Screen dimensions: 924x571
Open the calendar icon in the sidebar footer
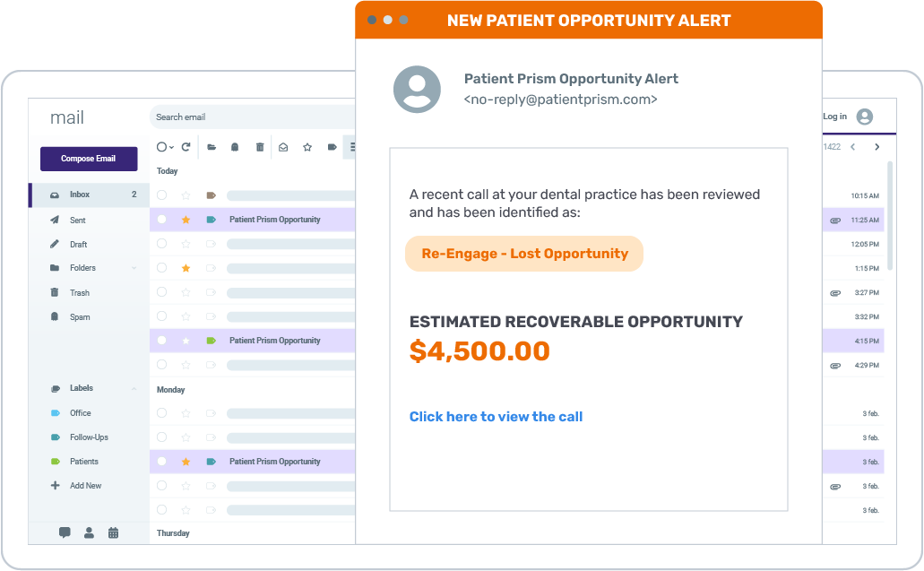coord(113,532)
